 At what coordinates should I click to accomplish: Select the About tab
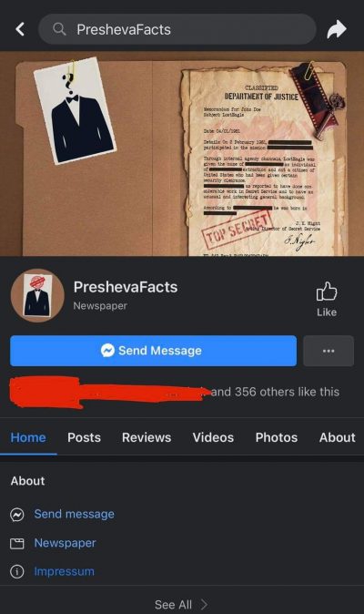coord(337,437)
